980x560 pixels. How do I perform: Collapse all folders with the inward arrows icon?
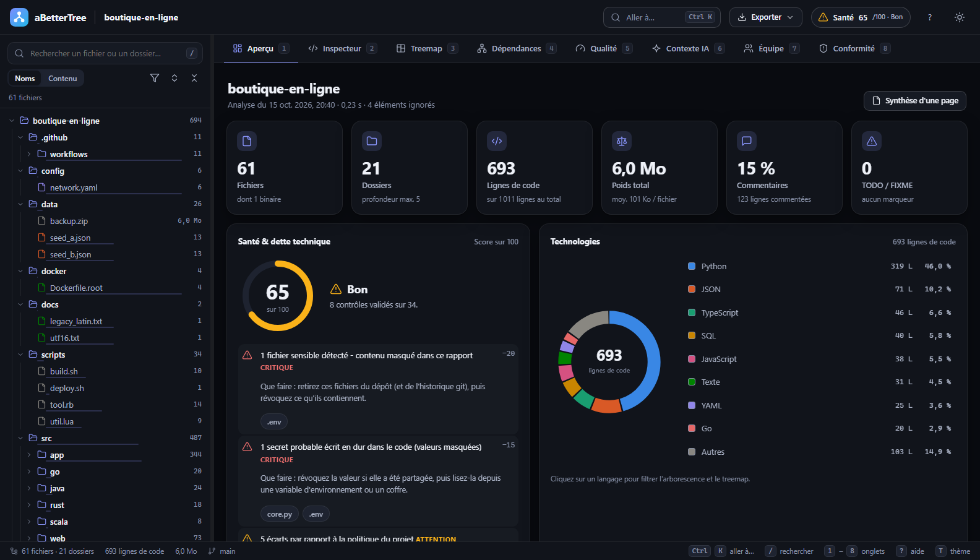pyautogui.click(x=194, y=78)
